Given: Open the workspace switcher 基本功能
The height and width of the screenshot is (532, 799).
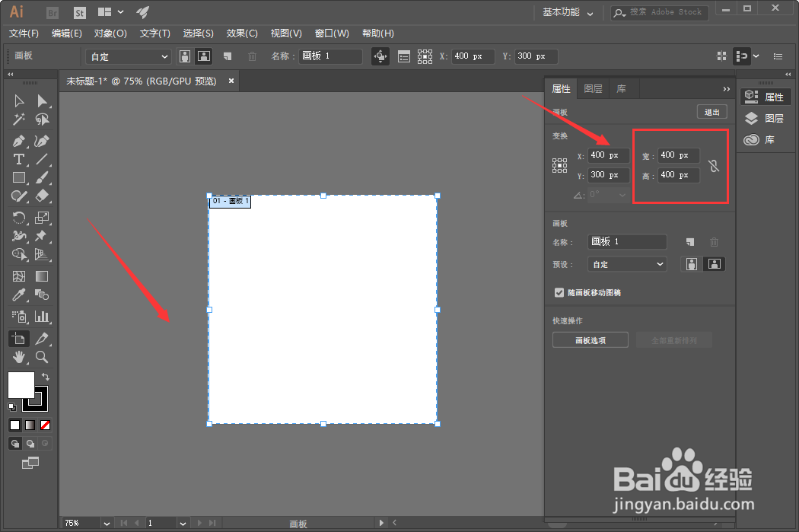Looking at the screenshot, I should 568,12.
